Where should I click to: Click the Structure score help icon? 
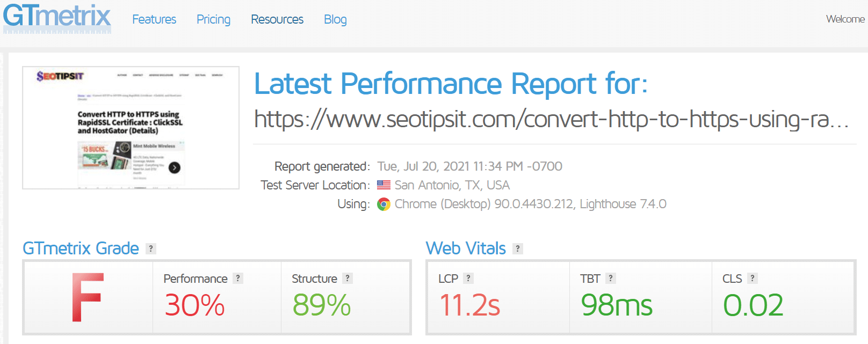pyautogui.click(x=348, y=278)
